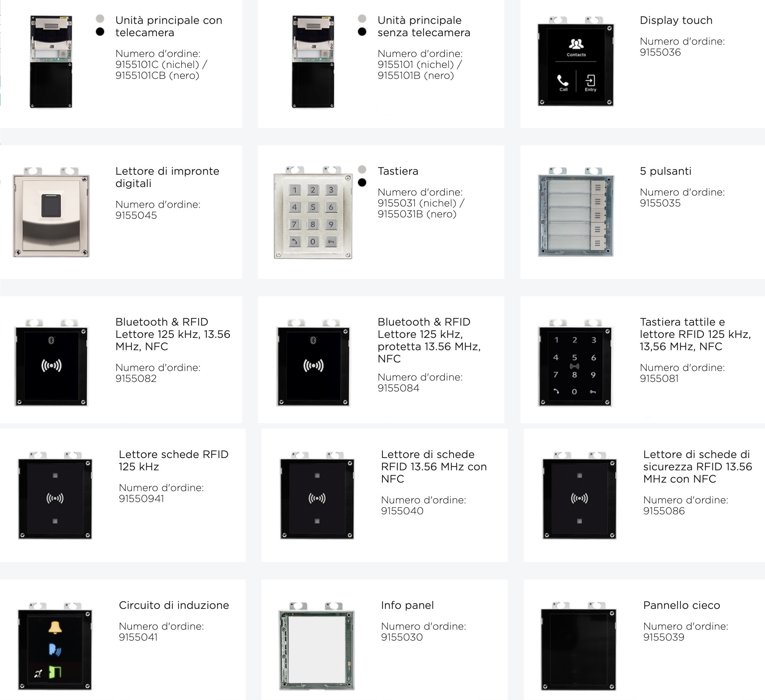Select nickel color for main unit with camera
The image size is (765, 700).
coord(100,19)
